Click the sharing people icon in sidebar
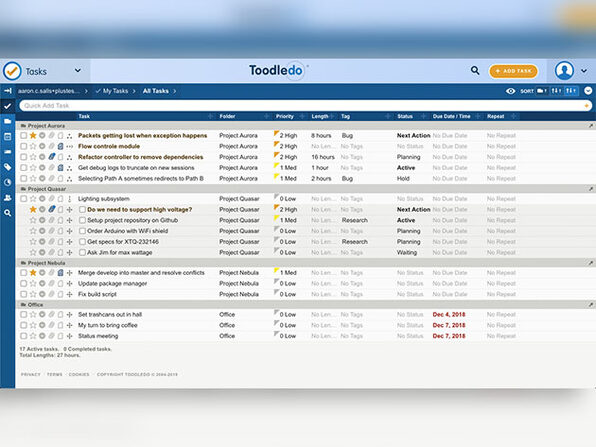The image size is (596, 447). (x=8, y=198)
